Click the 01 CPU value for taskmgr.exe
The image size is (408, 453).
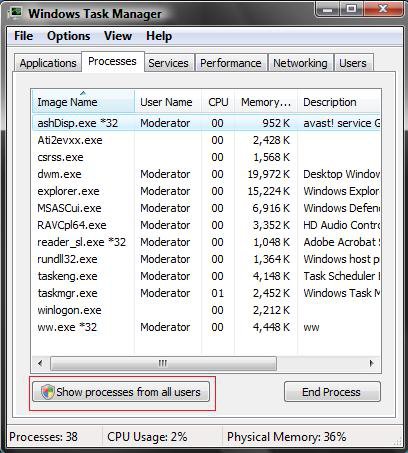tap(217, 293)
